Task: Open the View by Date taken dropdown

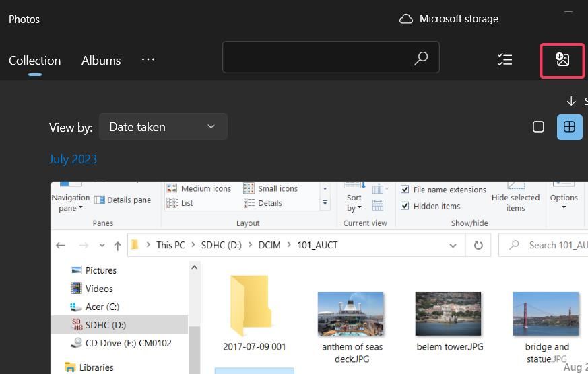Action: [163, 126]
